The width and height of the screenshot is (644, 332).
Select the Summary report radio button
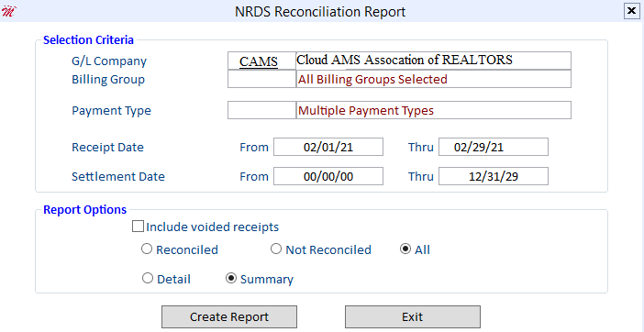(231, 279)
